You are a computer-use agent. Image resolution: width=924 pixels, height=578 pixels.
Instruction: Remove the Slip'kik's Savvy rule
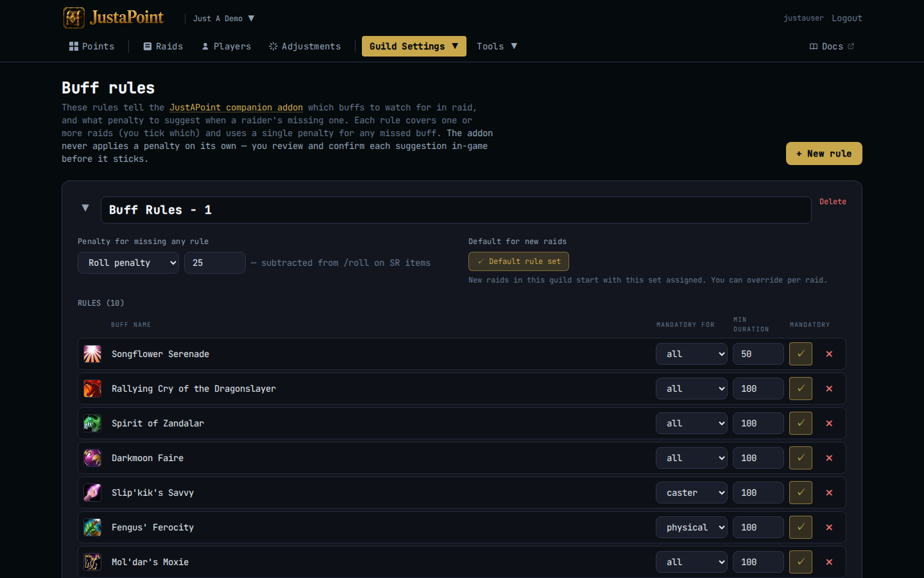829,493
